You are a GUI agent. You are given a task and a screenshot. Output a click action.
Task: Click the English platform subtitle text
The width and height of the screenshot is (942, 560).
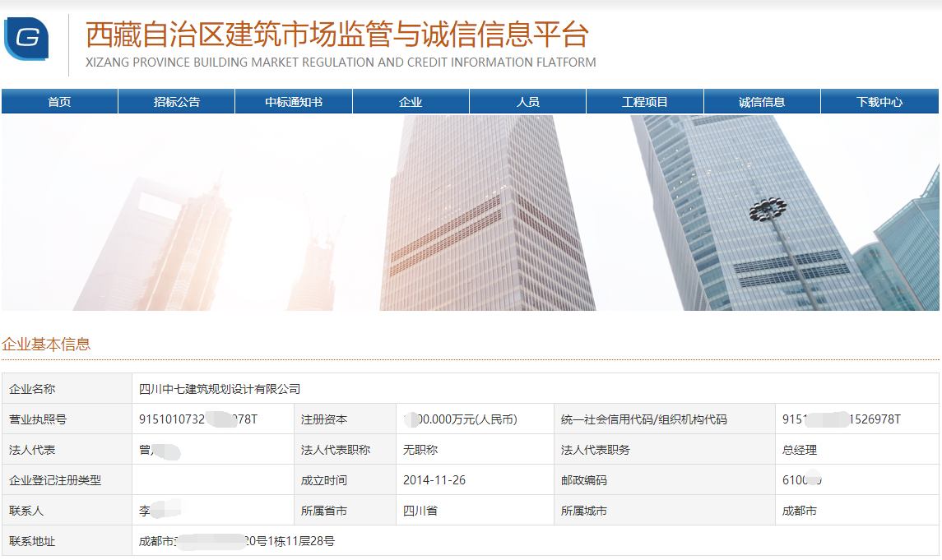click(341, 62)
